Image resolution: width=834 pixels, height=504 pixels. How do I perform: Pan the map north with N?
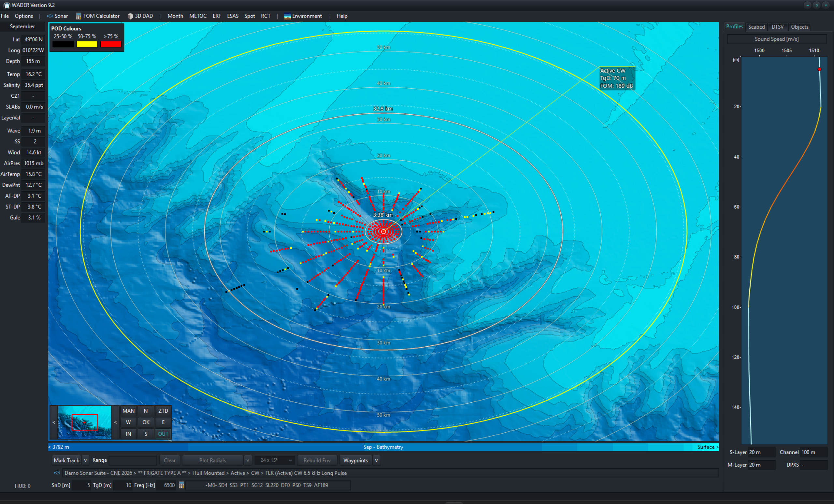146,410
